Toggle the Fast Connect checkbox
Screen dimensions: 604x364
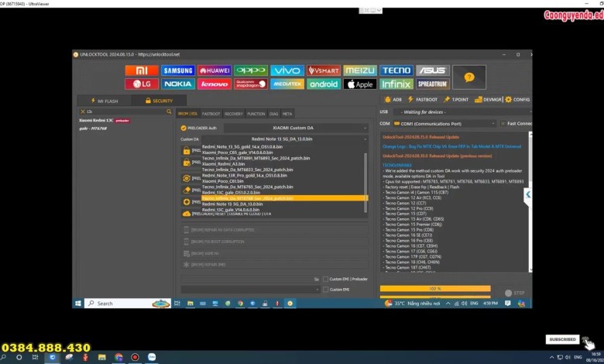pyautogui.click(x=503, y=123)
